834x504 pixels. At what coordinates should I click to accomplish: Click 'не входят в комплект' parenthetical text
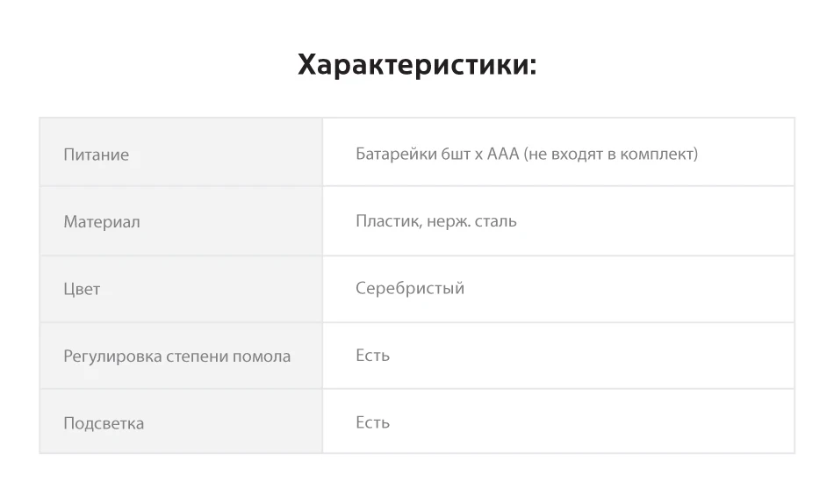(611, 155)
